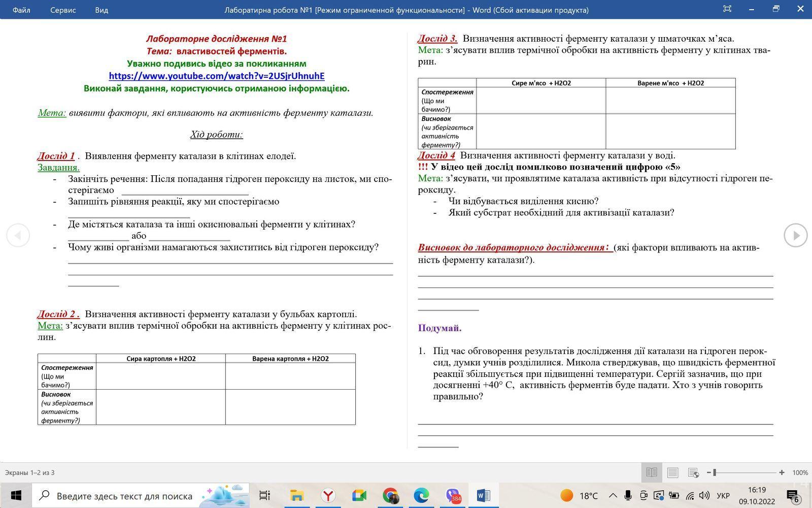Viewport: 812px width, 508px height.
Task: Click Сира картопля + H2O2 column header
Action: click(x=161, y=359)
